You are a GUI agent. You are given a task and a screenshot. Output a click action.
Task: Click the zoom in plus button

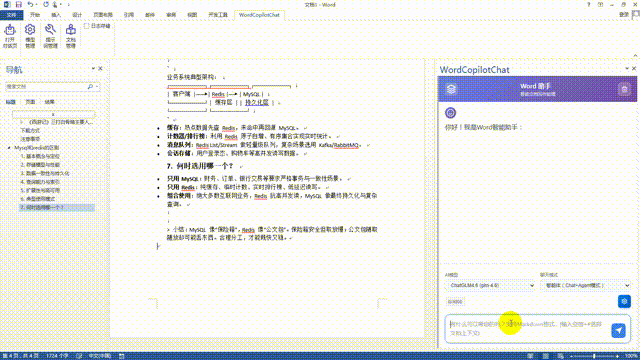pos(617,356)
